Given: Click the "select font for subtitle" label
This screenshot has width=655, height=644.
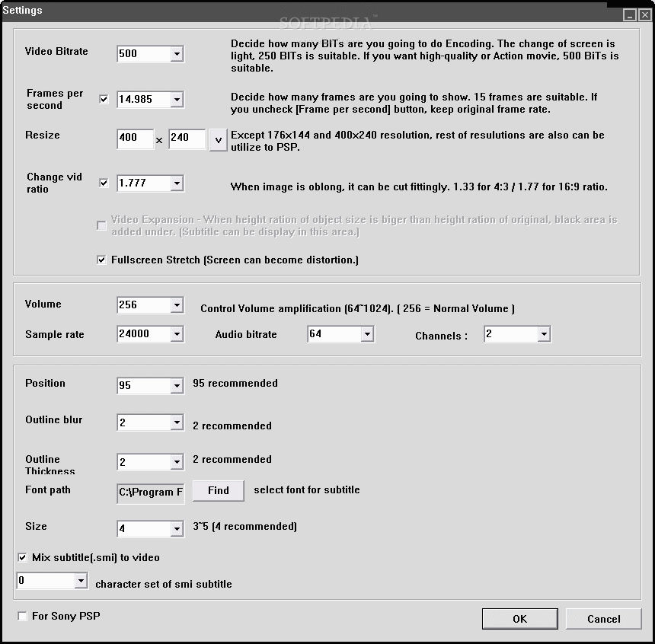Looking at the screenshot, I should (307, 489).
